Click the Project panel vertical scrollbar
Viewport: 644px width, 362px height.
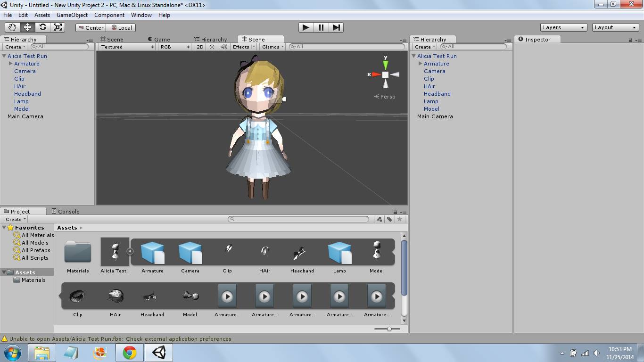pyautogui.click(x=404, y=269)
